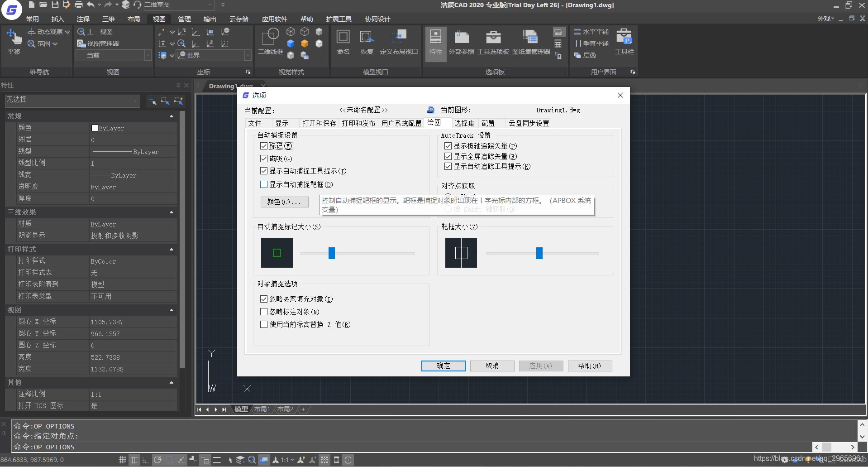Click the 取消 button
Image resolution: width=868 pixels, height=467 pixels.
tap(492, 366)
